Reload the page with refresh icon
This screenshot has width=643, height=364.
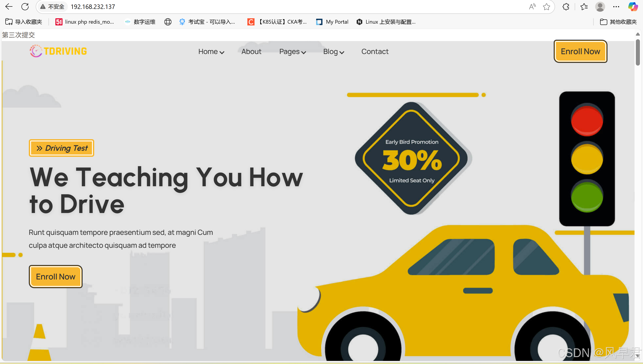tap(25, 7)
